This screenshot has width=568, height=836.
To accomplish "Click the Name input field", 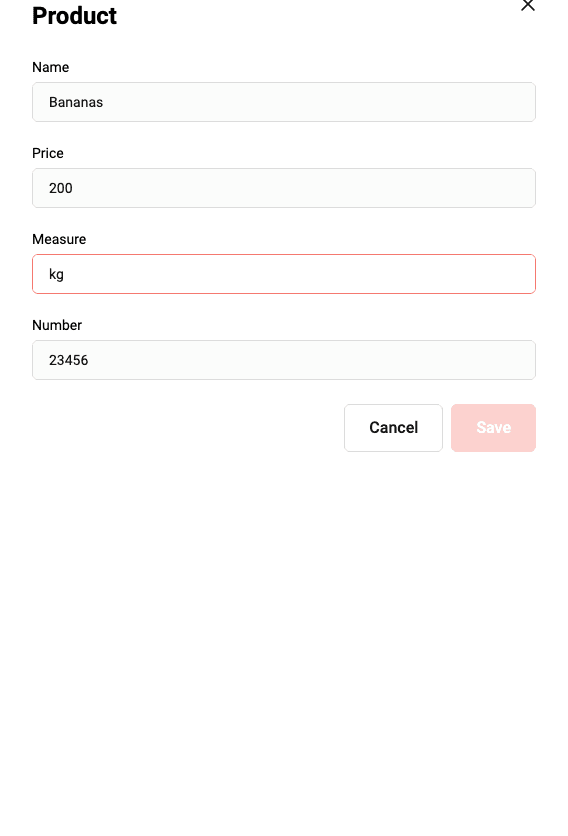I will [284, 102].
